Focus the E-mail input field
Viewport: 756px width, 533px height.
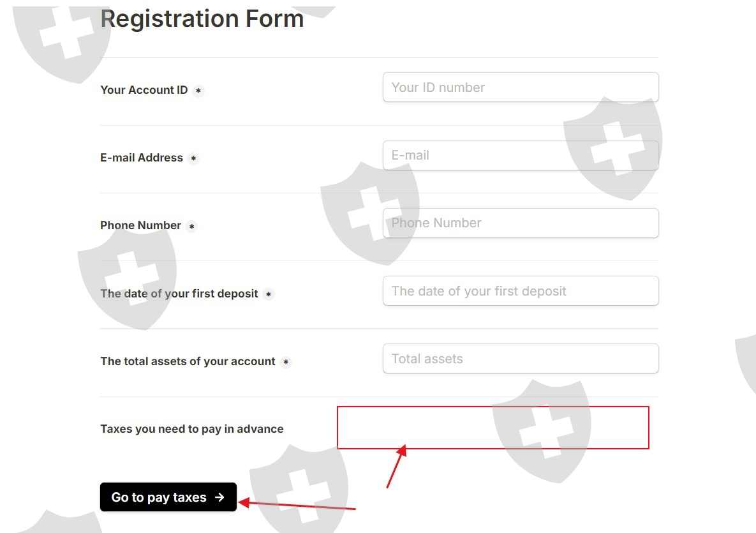(x=520, y=155)
